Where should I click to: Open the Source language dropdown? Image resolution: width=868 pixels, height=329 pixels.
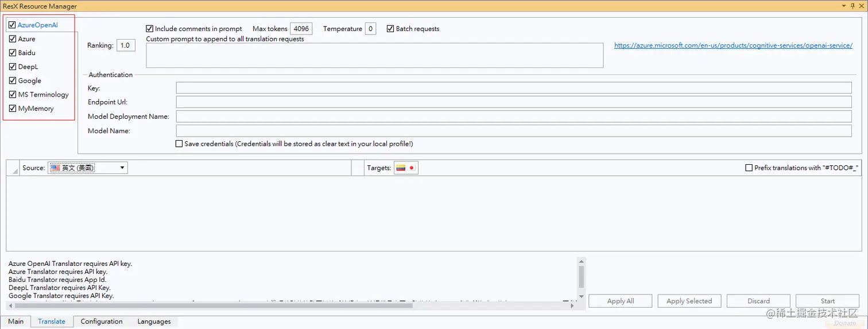88,168
